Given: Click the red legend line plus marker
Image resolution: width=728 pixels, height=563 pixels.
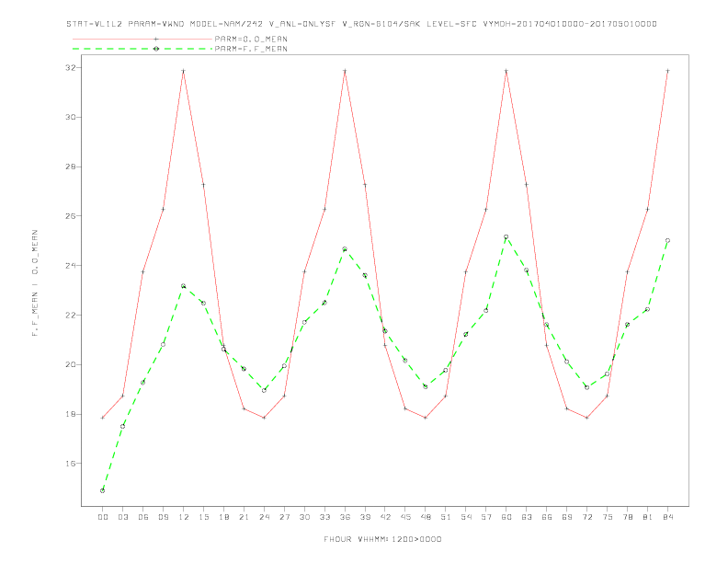Looking at the screenshot, I should pos(156,39).
